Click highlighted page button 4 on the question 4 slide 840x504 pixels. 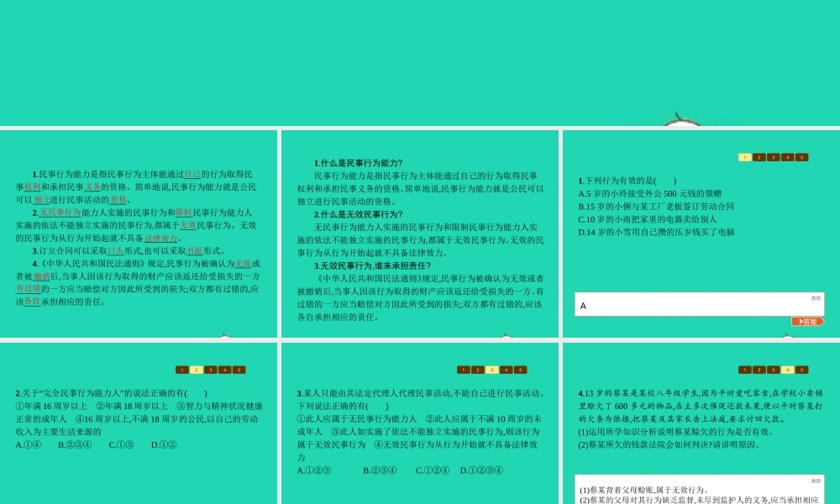pyautogui.click(x=788, y=370)
